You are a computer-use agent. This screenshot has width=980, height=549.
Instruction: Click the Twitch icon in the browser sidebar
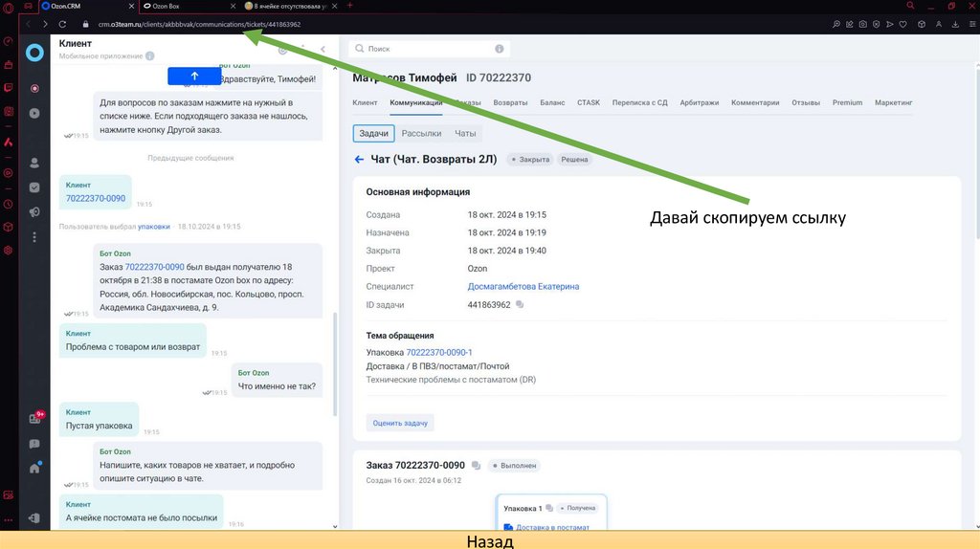tap(8, 88)
